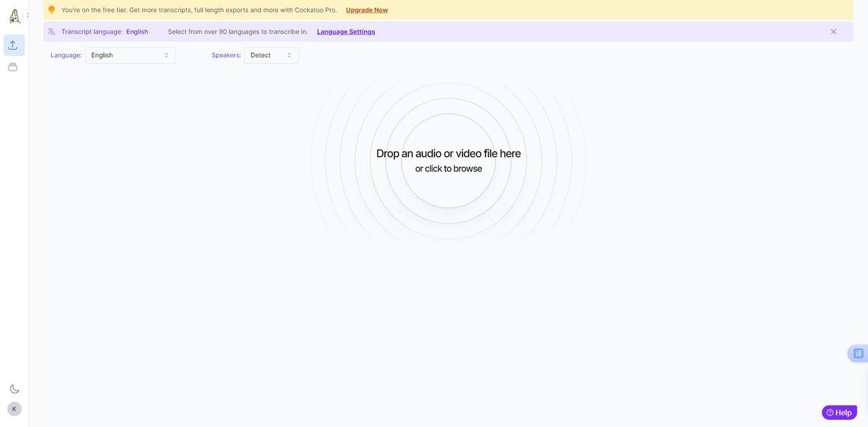The image size is (868, 427).
Task: Toggle dark mode with the moon icon
Action: coord(14,389)
